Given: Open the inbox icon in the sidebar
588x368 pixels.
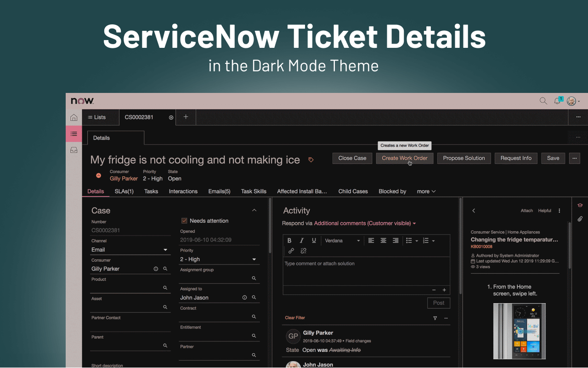Looking at the screenshot, I should [x=73, y=150].
